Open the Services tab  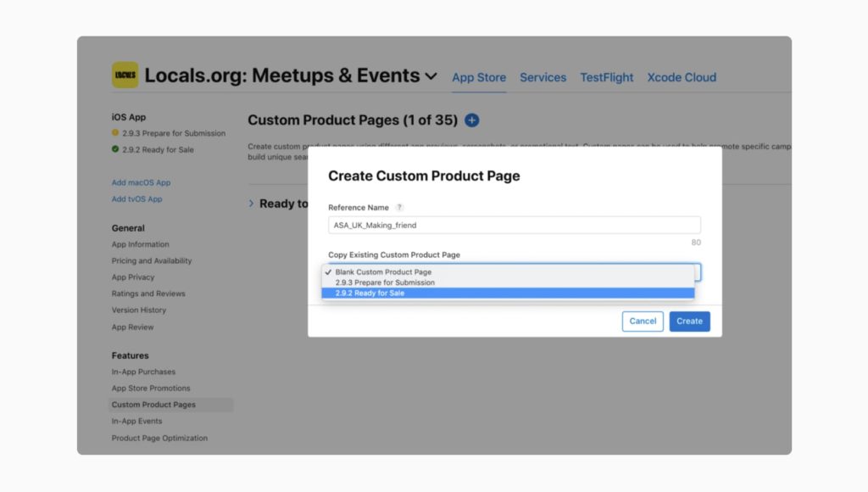[543, 77]
